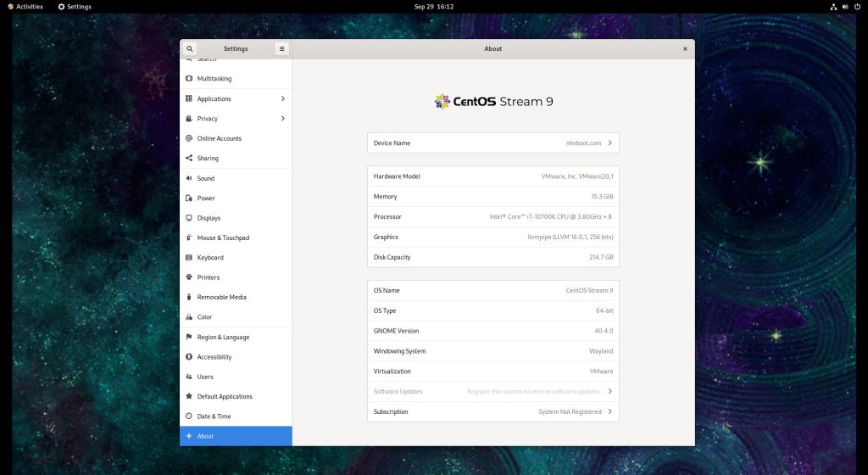
Task: Click the OS Type 64-bit value
Action: point(604,310)
